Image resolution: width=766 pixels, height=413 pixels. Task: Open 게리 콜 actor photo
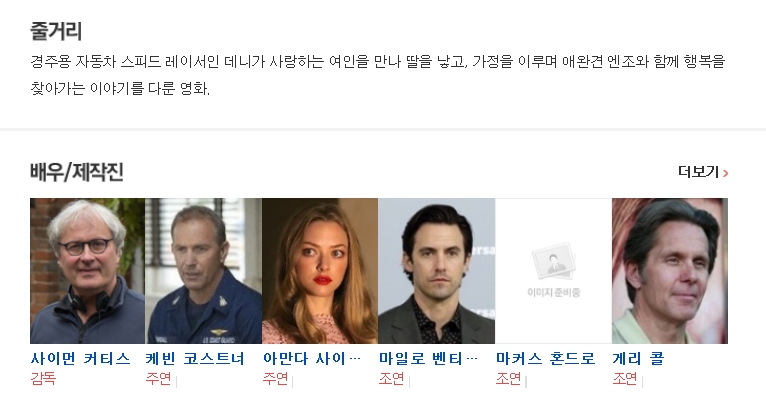pyautogui.click(x=670, y=271)
